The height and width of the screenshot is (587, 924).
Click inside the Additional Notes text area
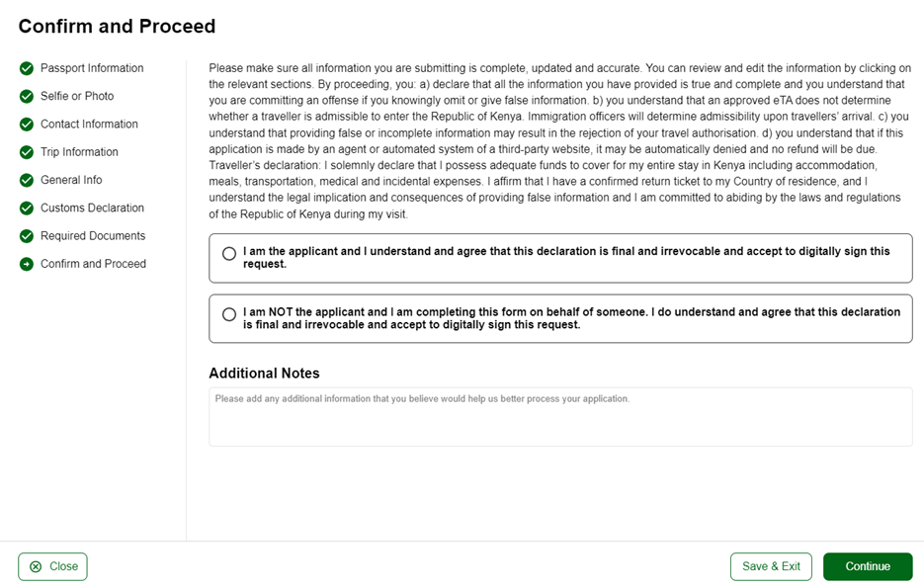(559, 415)
